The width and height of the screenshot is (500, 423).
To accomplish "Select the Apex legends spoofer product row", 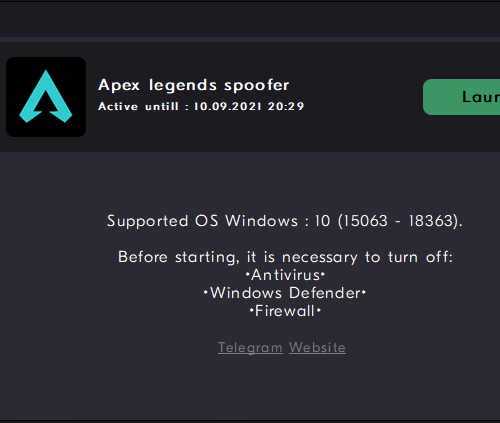I will click(x=250, y=97).
